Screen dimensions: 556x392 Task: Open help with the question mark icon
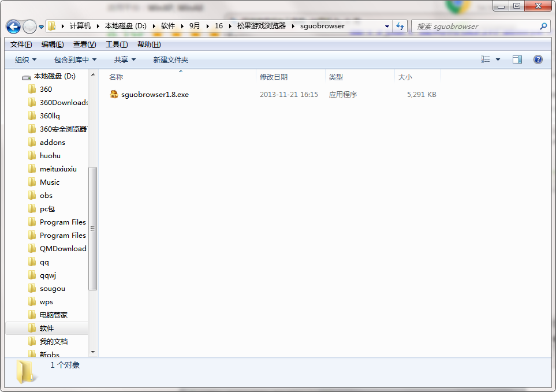pyautogui.click(x=538, y=59)
